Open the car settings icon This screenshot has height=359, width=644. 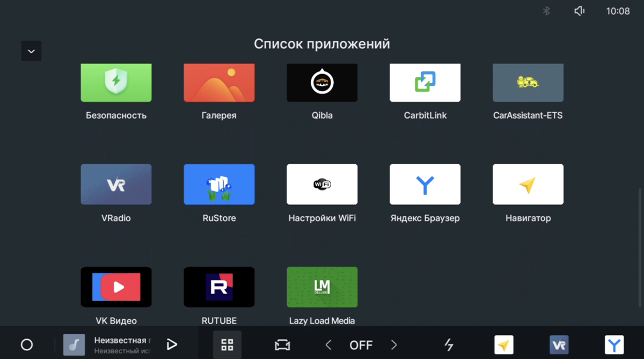click(282, 345)
